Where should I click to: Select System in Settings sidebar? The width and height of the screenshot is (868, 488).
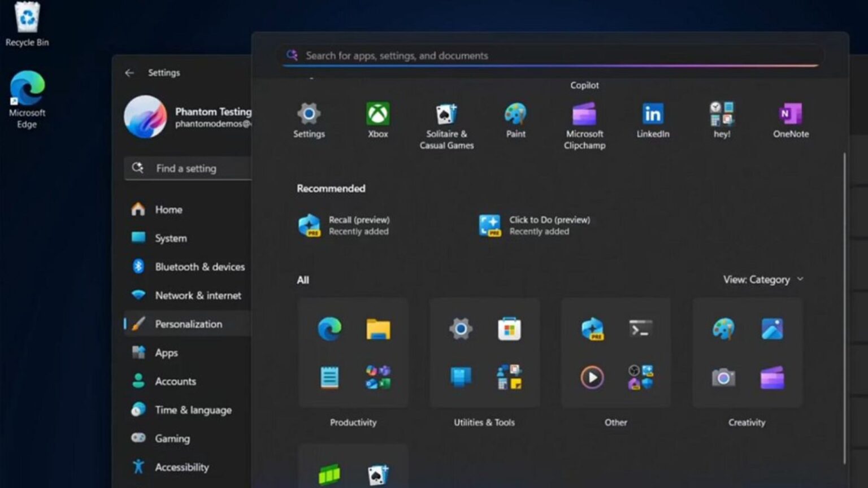188,238
